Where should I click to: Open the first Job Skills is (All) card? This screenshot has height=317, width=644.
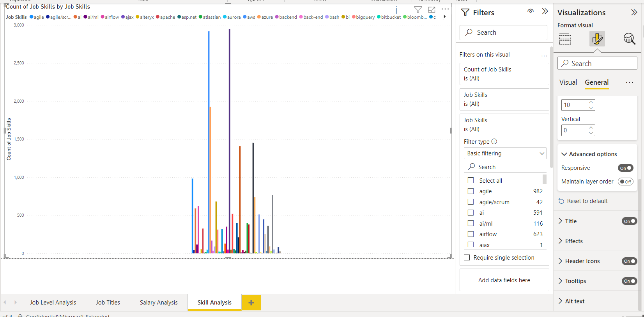504,99
